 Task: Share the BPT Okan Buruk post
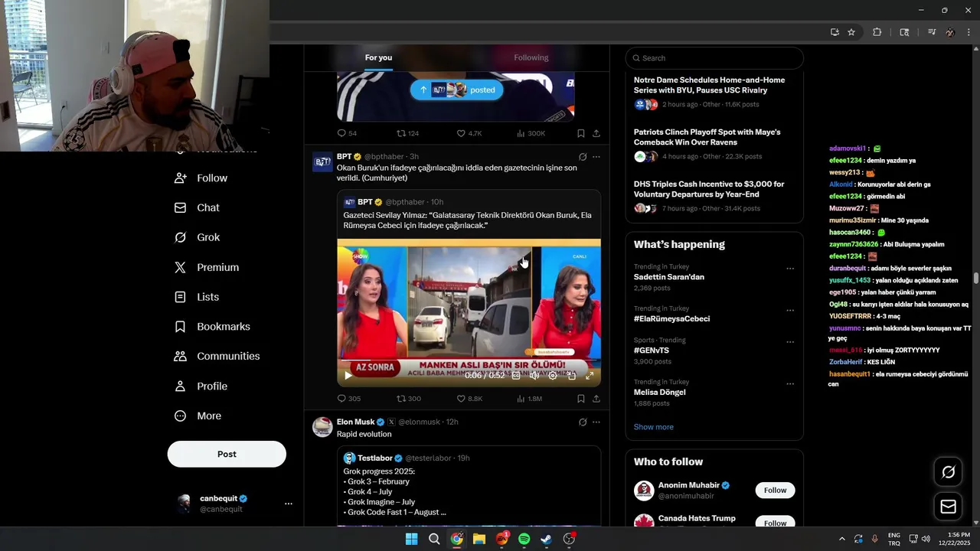(x=596, y=399)
